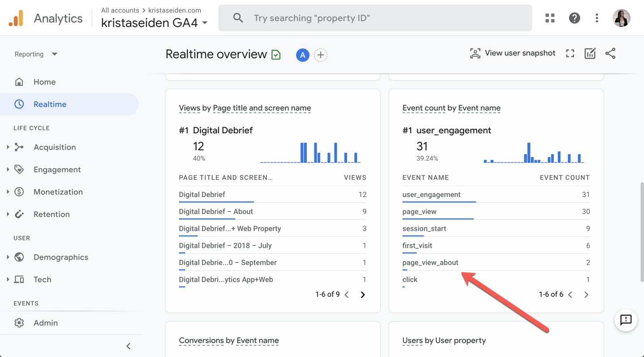
Task: Select the page_view event row
Action: [x=496, y=212]
